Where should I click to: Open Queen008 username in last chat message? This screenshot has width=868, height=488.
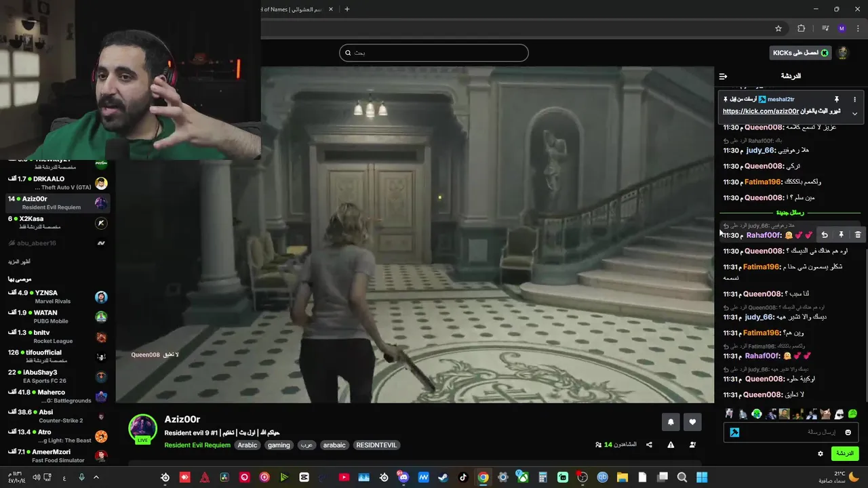click(764, 394)
